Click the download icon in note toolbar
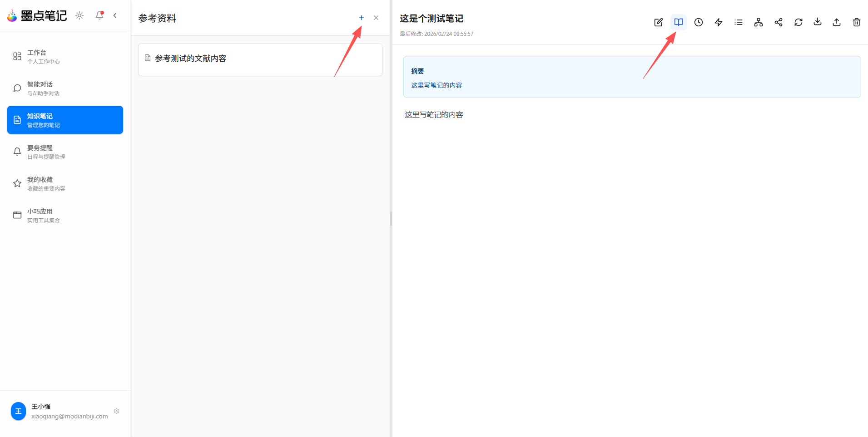Image resolution: width=868 pixels, height=437 pixels. (x=817, y=22)
